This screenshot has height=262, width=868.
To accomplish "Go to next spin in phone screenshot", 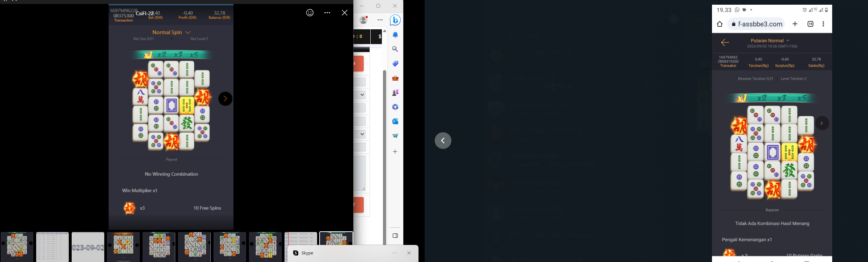I will [822, 123].
